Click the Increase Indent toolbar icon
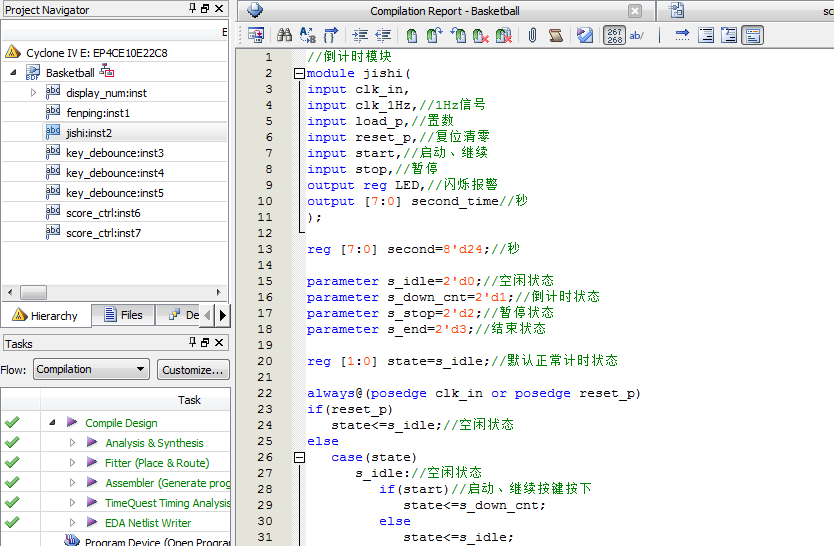834x546 pixels. click(x=360, y=36)
